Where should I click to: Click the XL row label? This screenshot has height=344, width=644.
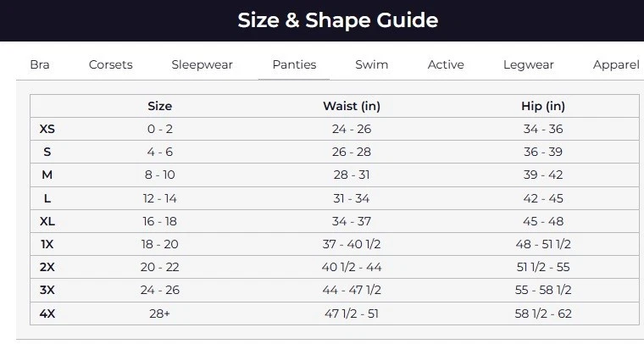pos(47,220)
